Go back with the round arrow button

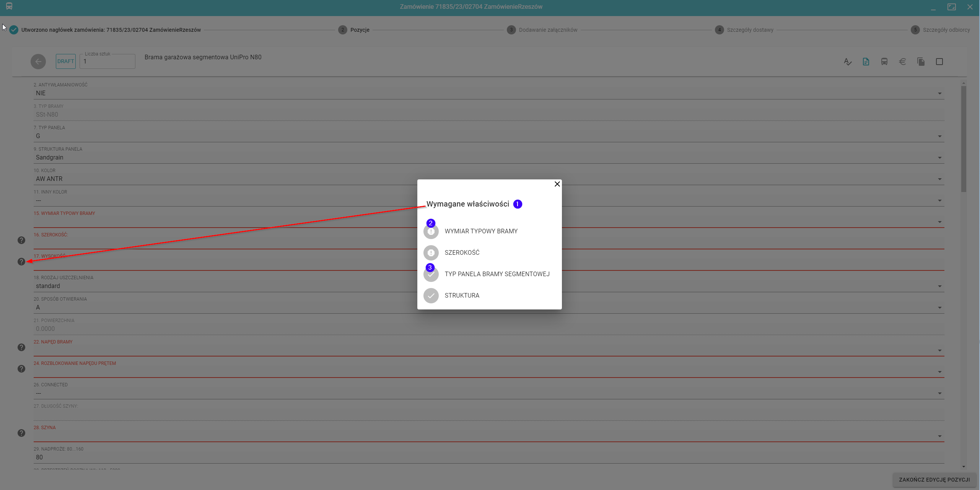click(x=38, y=62)
